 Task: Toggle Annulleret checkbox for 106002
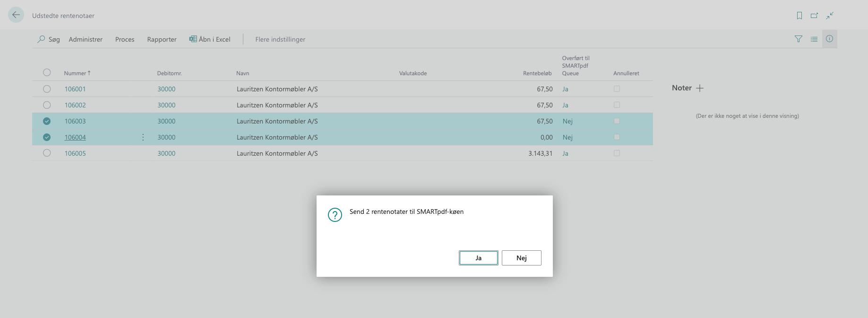[617, 105]
